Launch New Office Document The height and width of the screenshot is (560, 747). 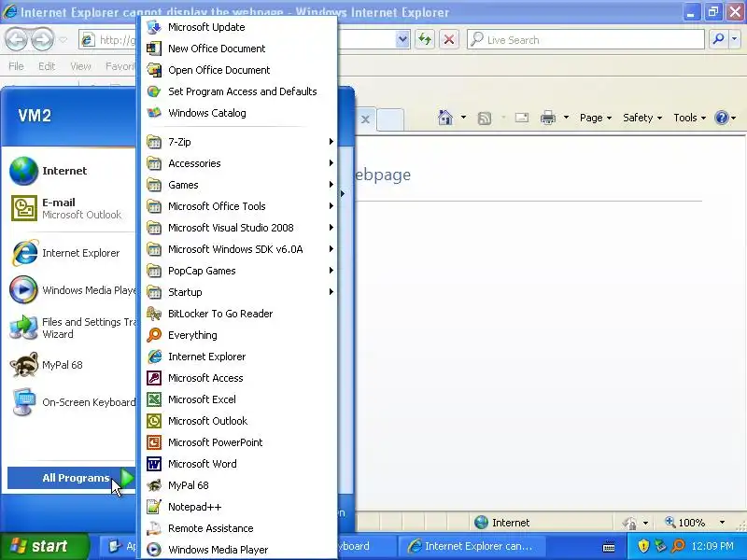[x=239, y=49]
